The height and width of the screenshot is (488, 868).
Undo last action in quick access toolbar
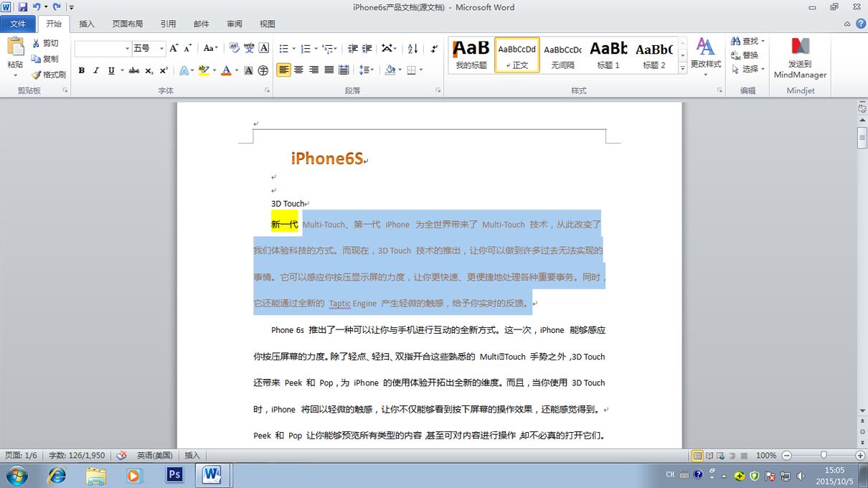click(x=36, y=7)
